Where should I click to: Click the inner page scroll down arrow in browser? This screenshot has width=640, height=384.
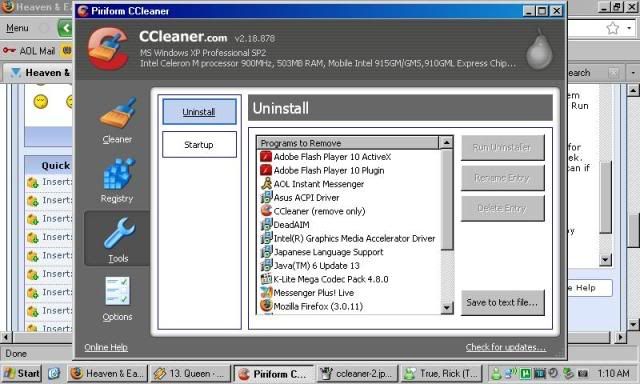(605, 260)
